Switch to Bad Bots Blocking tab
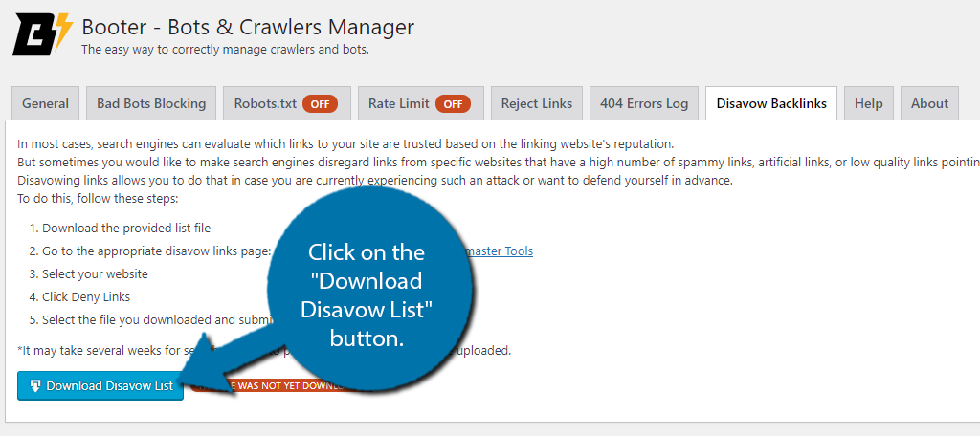 pos(151,103)
